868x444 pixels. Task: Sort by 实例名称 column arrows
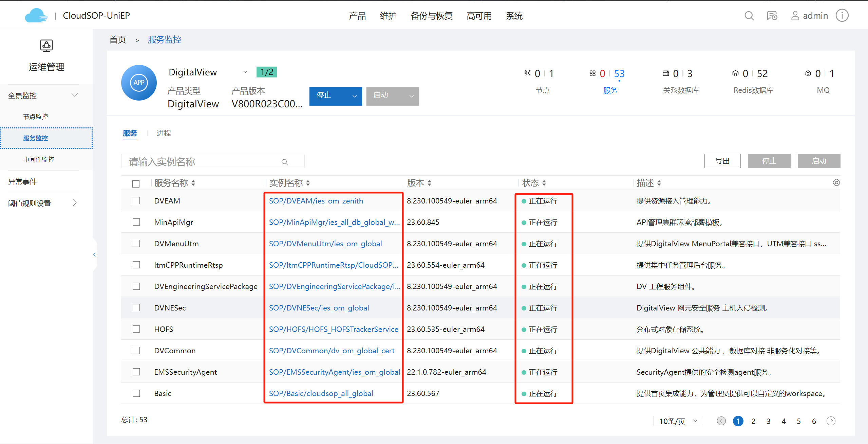coord(308,183)
